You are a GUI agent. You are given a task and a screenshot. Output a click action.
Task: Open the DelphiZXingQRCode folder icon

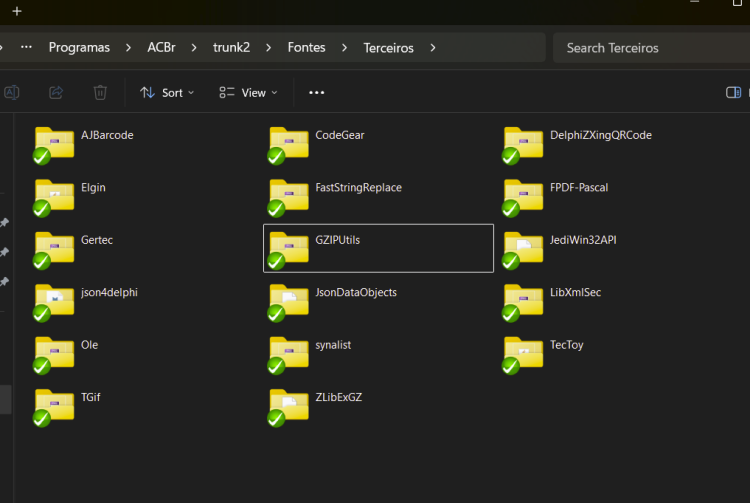click(x=522, y=144)
